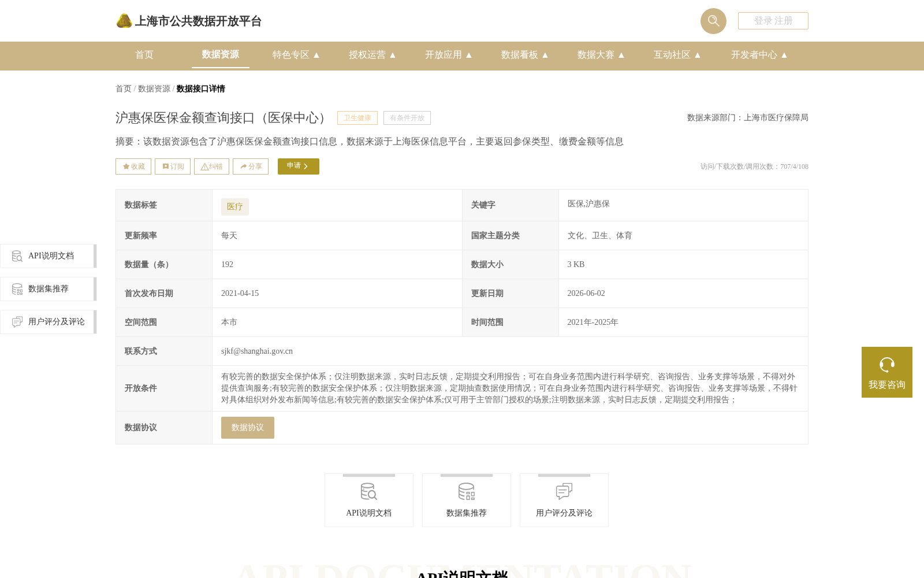Screen dimensions: 924x578
Task: Click sidebar API说明文档 label
Action: coord(51,256)
